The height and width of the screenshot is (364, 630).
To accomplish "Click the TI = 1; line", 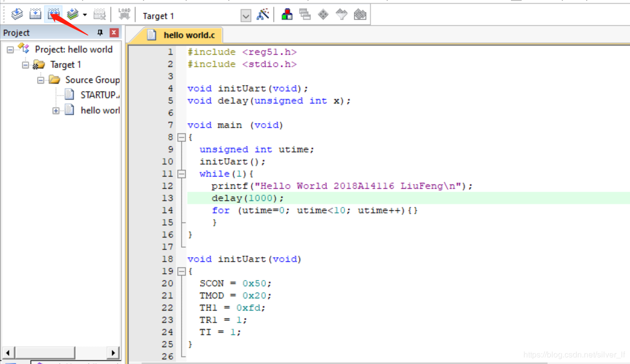I will [220, 332].
